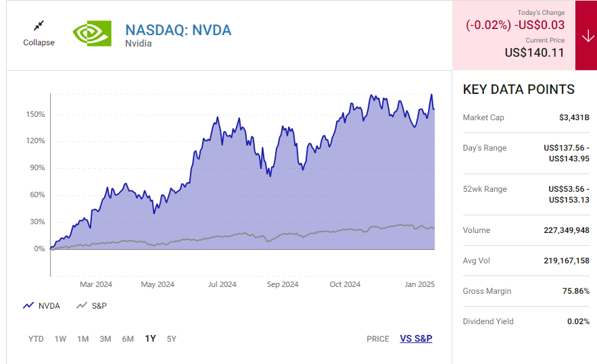Select the 1W time range

pos(60,339)
